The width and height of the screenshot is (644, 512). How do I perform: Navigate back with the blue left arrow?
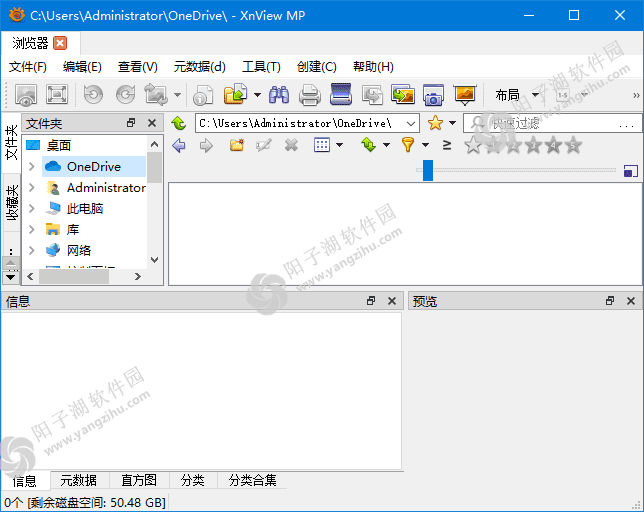tap(179, 145)
